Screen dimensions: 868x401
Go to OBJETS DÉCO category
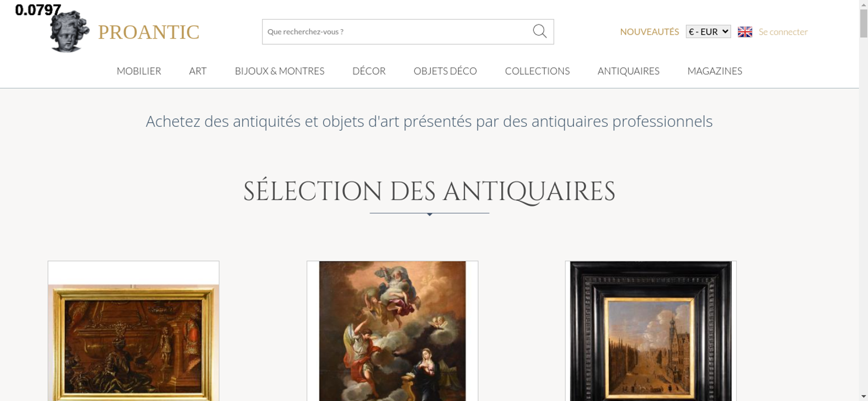pyautogui.click(x=445, y=71)
